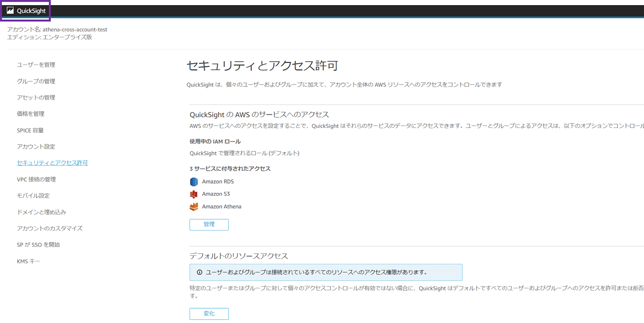Click the 使用中の IAM ロール label

215,141
